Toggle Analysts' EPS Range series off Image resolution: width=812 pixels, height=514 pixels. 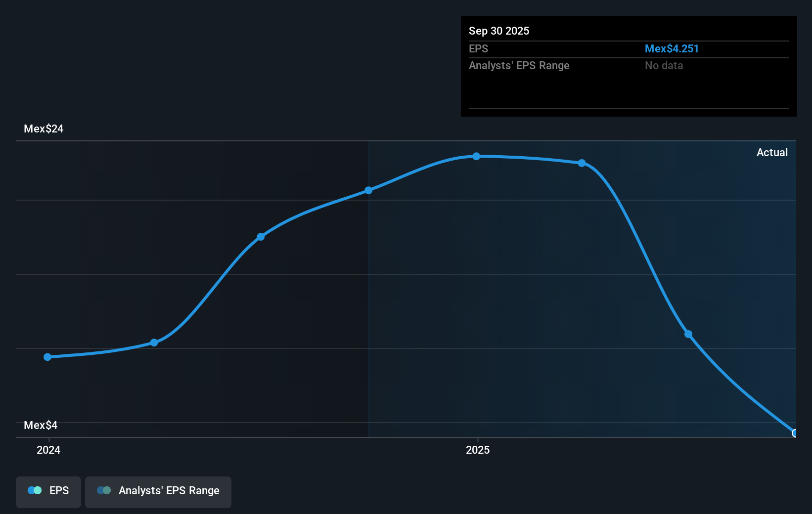click(158, 491)
